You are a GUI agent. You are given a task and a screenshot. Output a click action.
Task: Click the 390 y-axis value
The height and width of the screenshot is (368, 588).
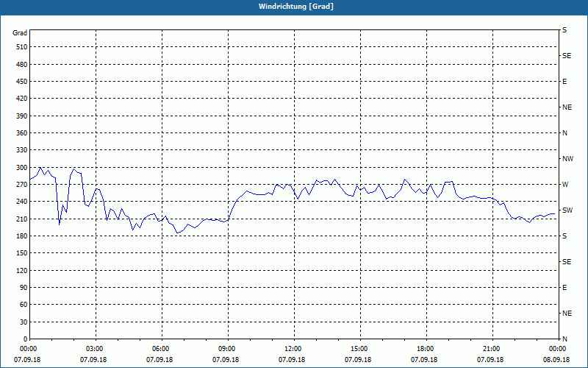22,116
